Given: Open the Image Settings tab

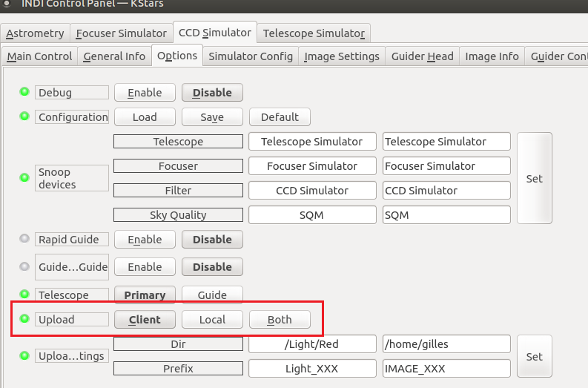Looking at the screenshot, I should (x=342, y=56).
